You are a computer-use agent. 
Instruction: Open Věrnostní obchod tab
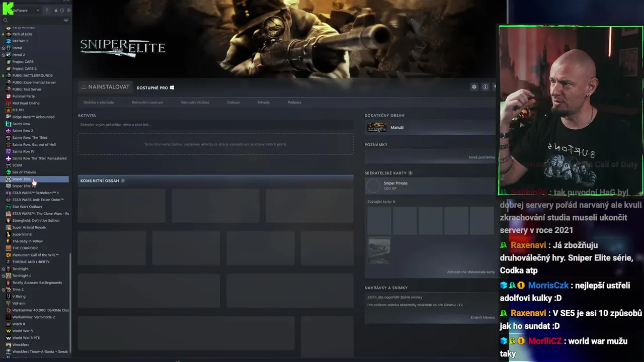click(195, 102)
